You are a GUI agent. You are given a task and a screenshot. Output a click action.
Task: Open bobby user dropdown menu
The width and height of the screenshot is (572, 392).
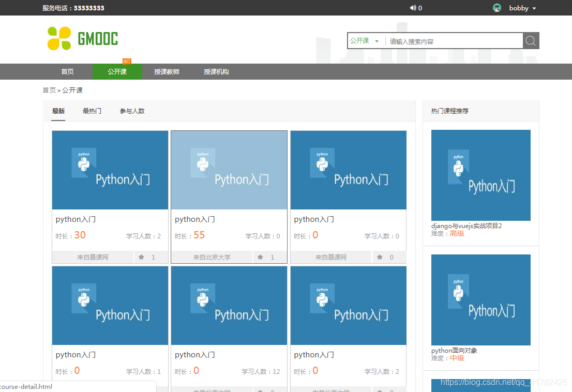pyautogui.click(x=534, y=8)
